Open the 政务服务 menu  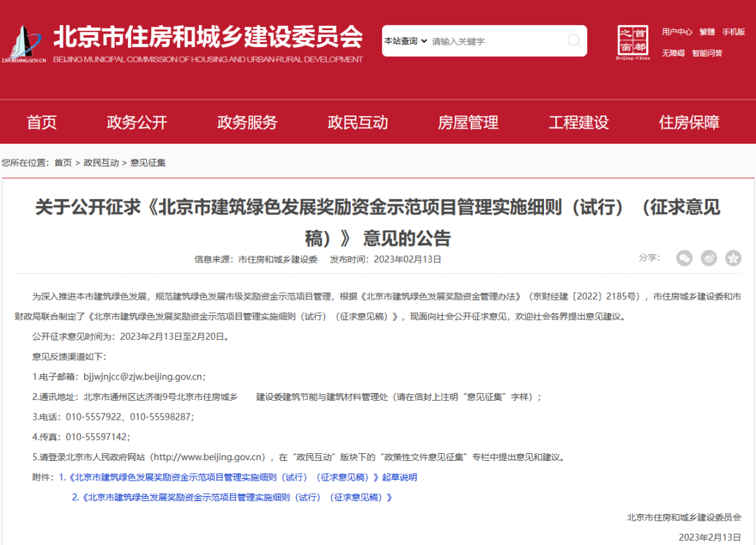[246, 122]
